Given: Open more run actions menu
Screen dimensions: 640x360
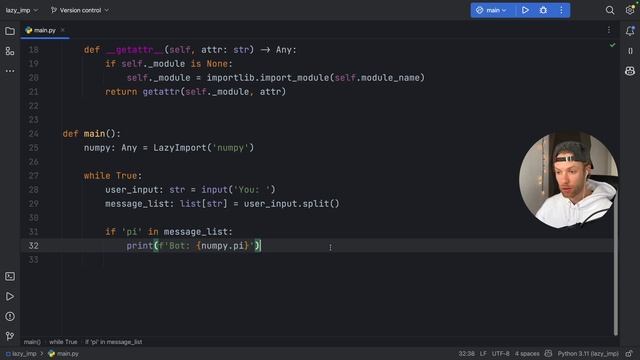Looking at the screenshot, I should coord(561,10).
